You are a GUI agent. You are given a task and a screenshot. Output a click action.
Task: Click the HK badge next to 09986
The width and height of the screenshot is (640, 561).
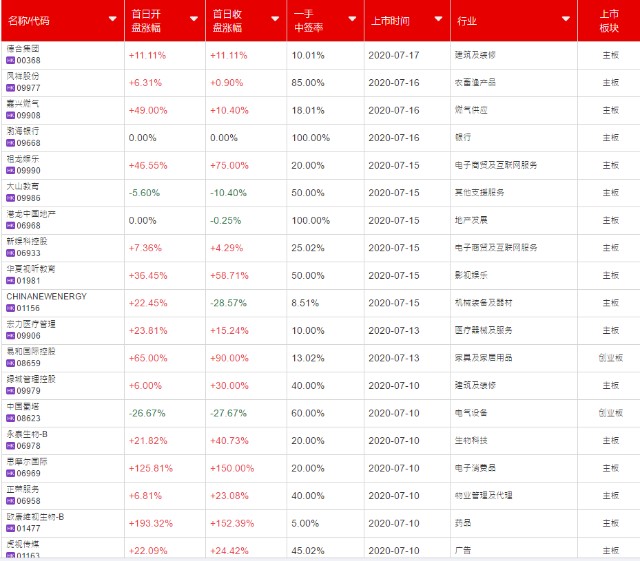tap(12, 198)
